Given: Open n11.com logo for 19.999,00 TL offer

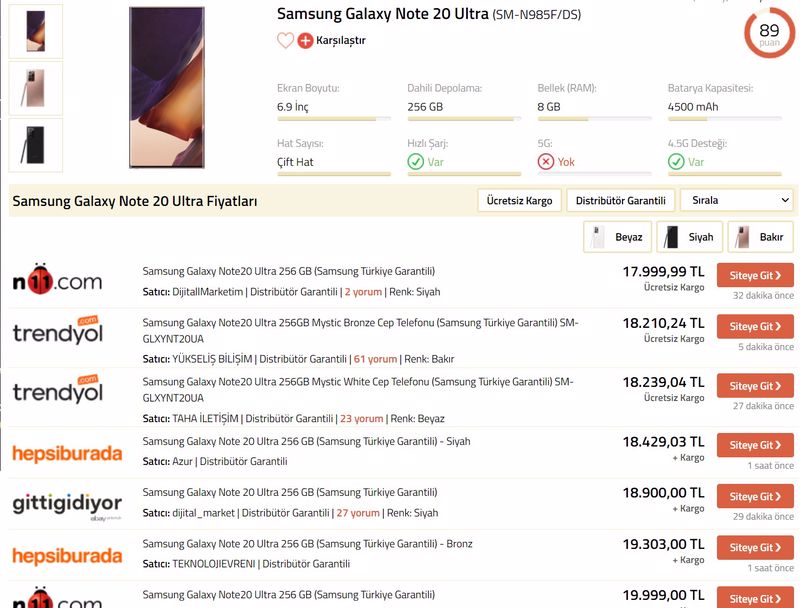Looking at the screenshot, I should point(57,598).
